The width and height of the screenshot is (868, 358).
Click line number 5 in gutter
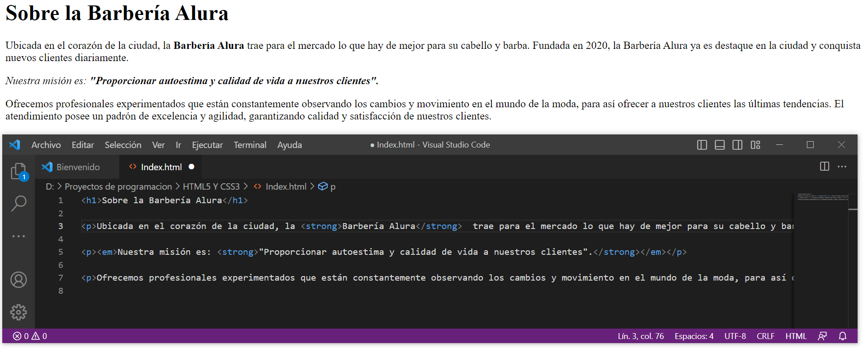pos(61,252)
